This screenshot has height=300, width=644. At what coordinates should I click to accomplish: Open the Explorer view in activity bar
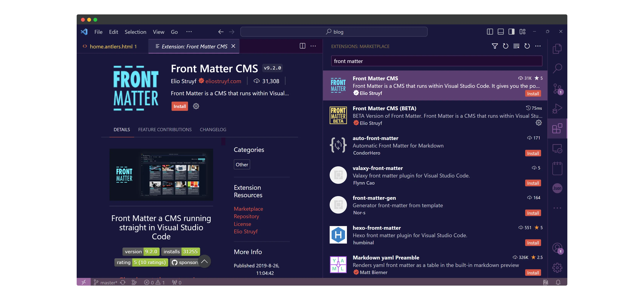(557, 49)
